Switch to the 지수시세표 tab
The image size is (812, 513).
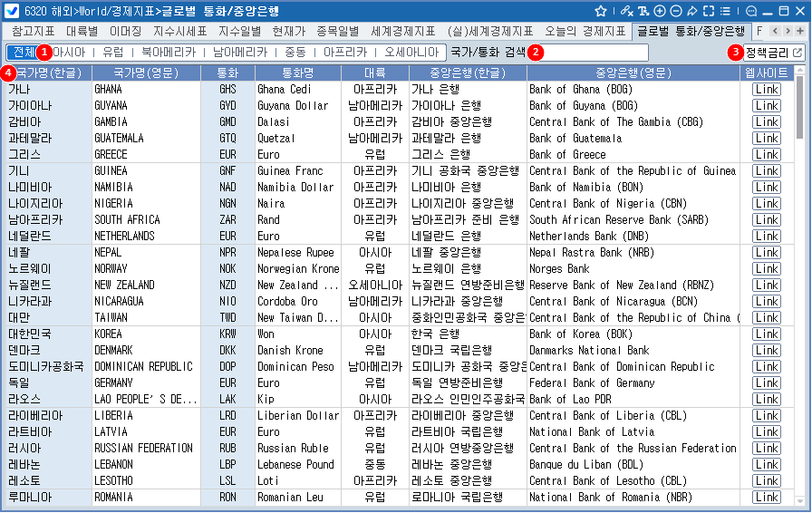[x=179, y=31]
